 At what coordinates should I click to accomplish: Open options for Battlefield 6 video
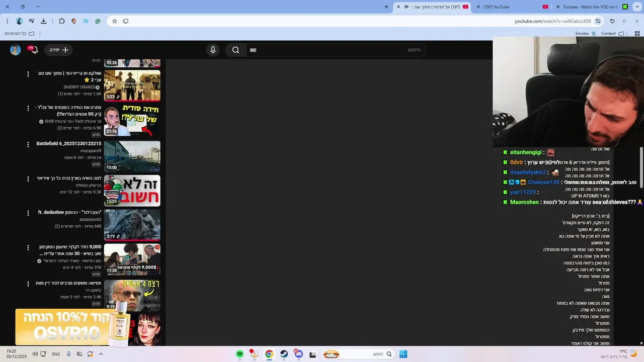(x=28, y=144)
